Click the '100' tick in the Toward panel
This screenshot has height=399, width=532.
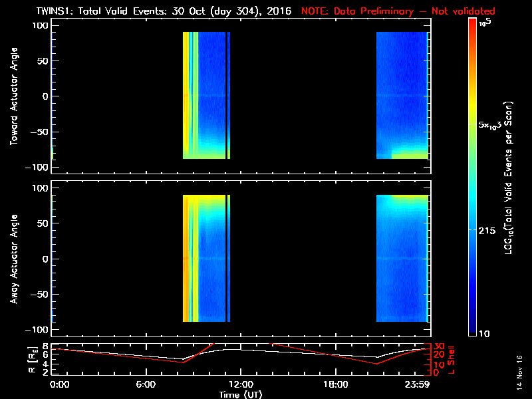pos(40,25)
